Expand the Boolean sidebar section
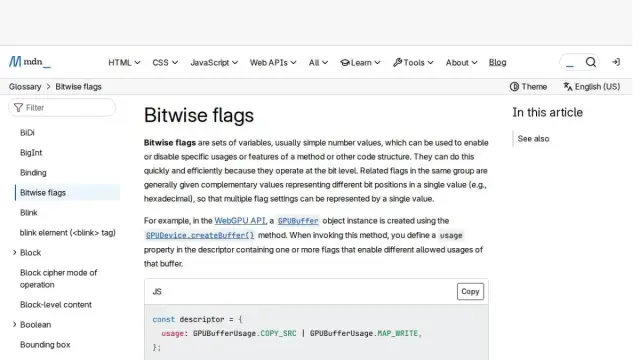640x360 pixels. pyautogui.click(x=15, y=324)
